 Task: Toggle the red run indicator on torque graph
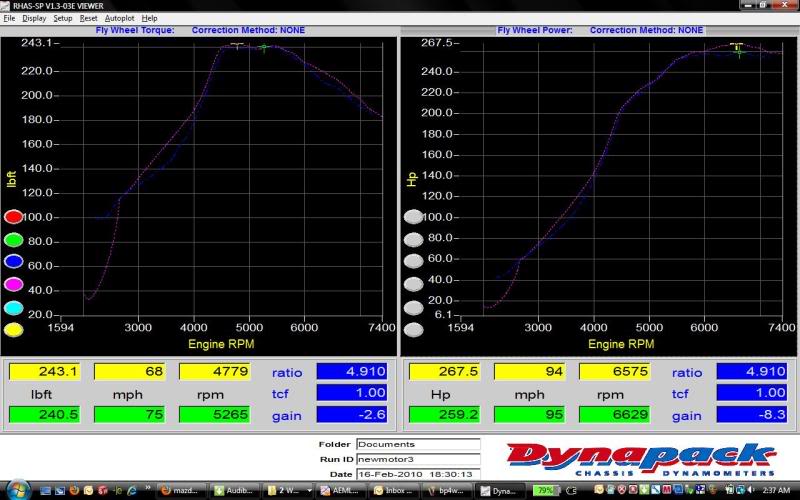tap(14, 216)
